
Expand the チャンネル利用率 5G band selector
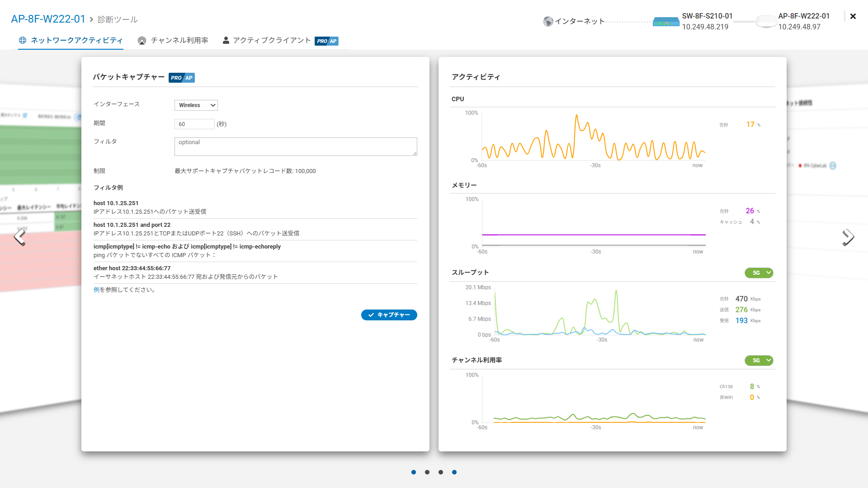[759, 361]
